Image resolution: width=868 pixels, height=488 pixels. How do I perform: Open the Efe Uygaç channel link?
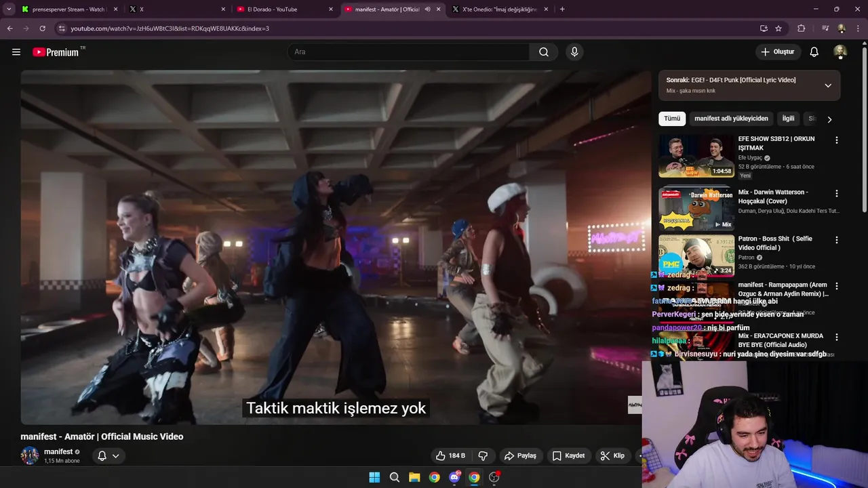click(750, 158)
